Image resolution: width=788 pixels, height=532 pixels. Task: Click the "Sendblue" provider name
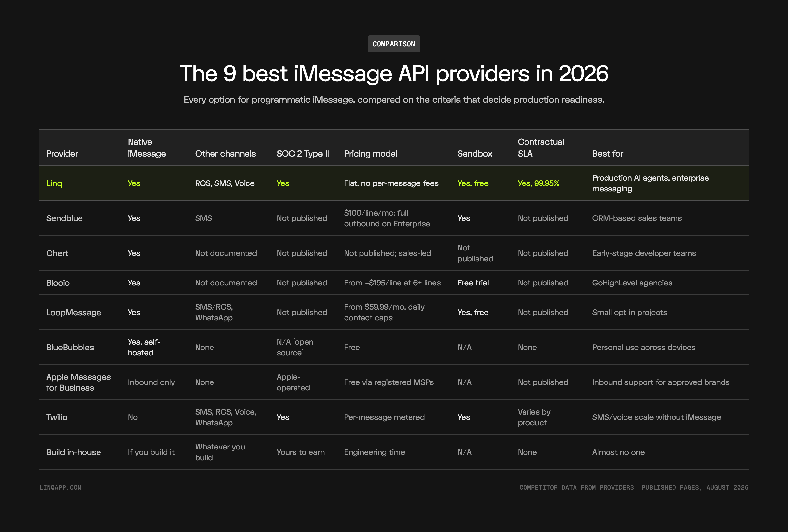(x=65, y=218)
